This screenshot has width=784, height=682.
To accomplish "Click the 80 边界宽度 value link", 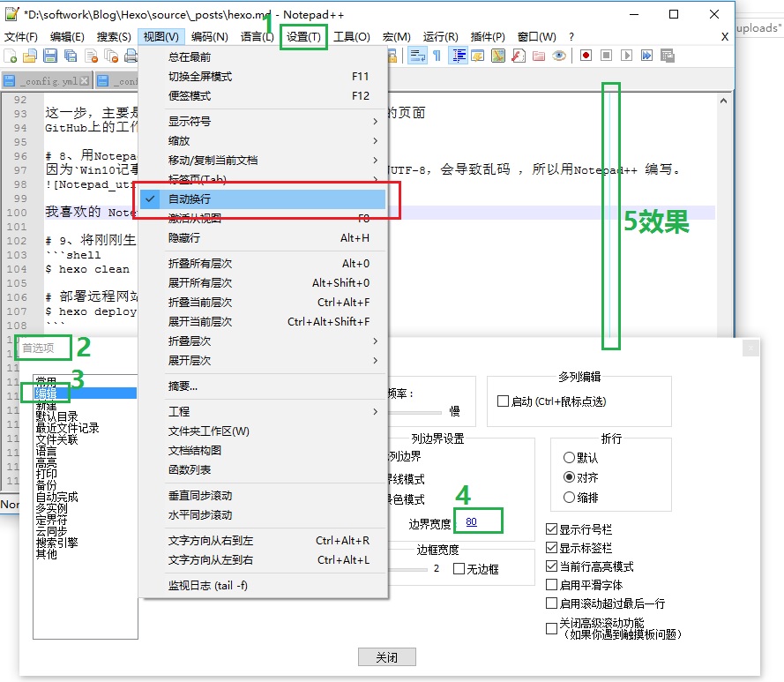I will point(471,521).
